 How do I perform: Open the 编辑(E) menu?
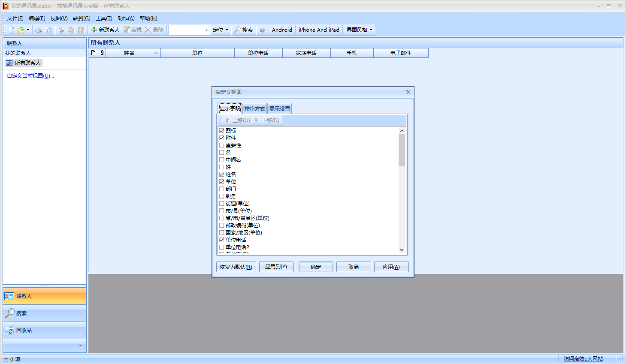tap(37, 18)
